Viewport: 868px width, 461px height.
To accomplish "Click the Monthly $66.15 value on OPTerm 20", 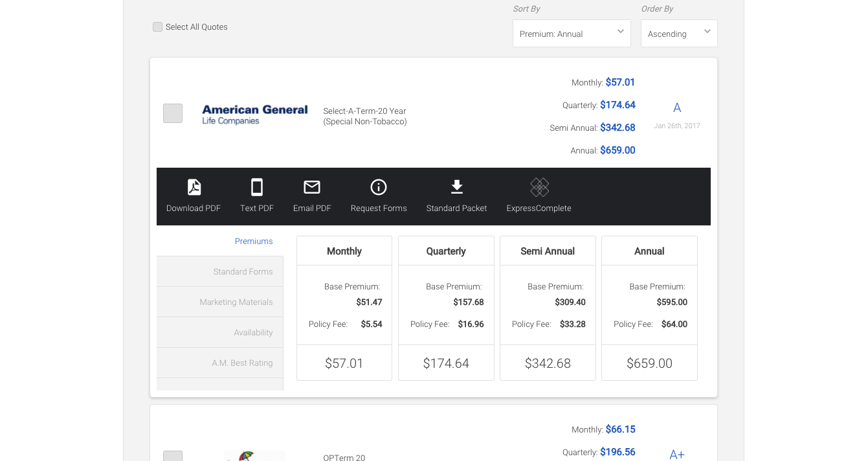I will tap(620, 429).
